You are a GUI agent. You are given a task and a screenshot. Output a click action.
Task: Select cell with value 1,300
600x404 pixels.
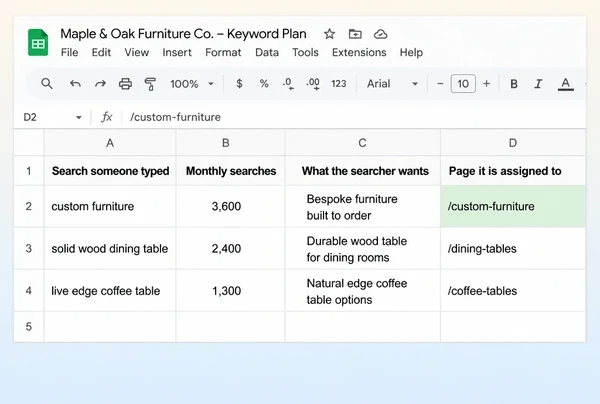(x=230, y=290)
